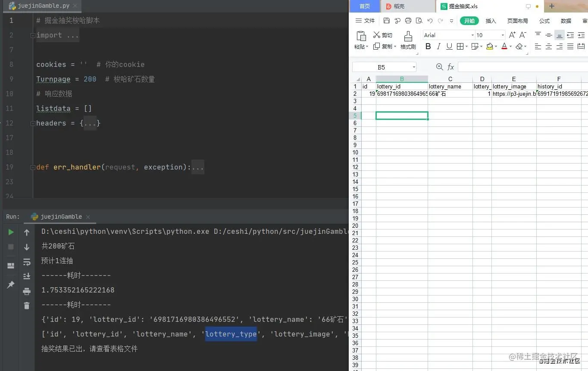
Task: Expand the folded err_handler function body
Action: (x=33, y=167)
